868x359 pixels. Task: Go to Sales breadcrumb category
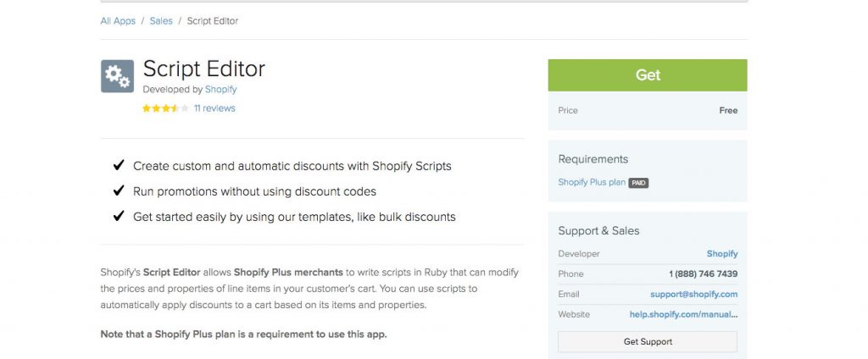pos(161,21)
